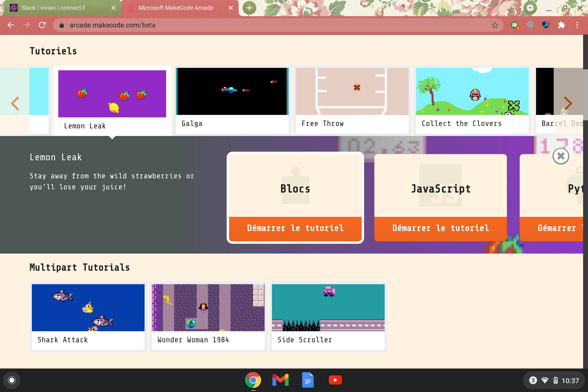This screenshot has width=588, height=392.
Task: Open the Lemon Leak tutorial card
Action: (112, 101)
